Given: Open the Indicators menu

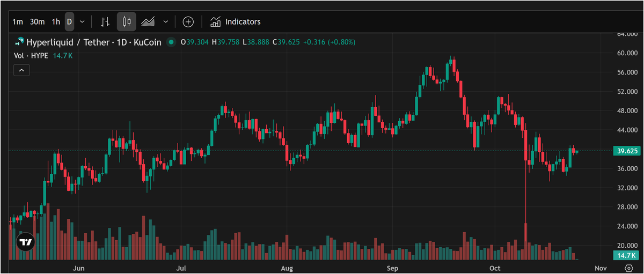Looking at the screenshot, I should [x=236, y=22].
